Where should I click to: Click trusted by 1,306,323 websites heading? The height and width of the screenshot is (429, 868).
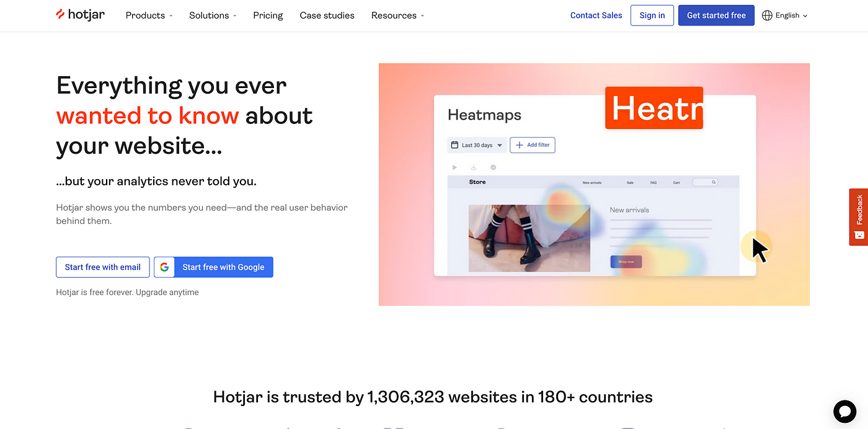click(x=433, y=397)
